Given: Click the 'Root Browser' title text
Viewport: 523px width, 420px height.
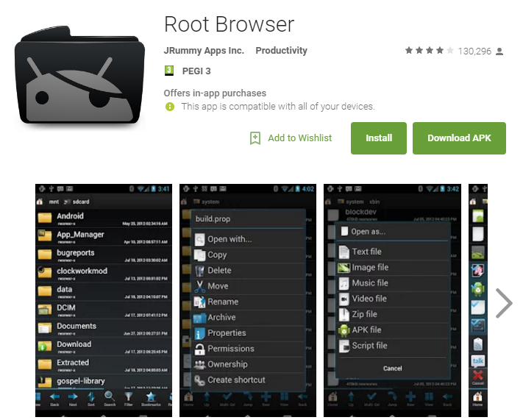Looking at the screenshot, I should tap(230, 24).
